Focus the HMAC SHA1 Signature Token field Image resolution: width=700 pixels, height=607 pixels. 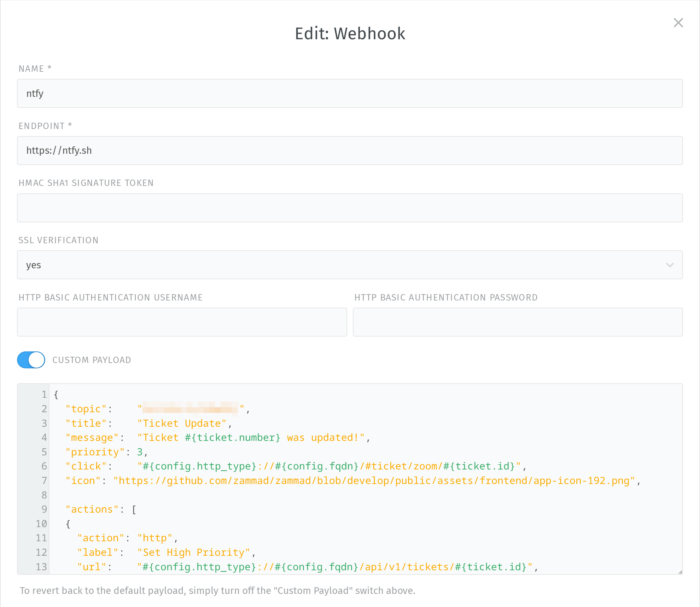350,208
